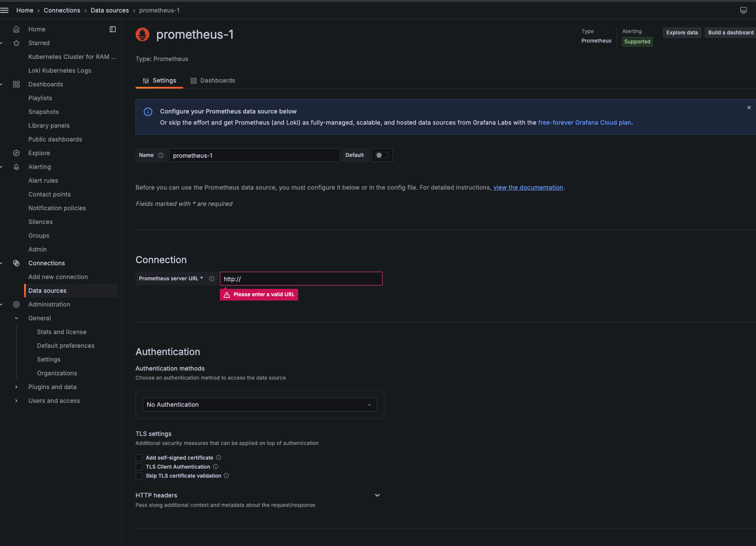Viewport: 756px width, 546px height.
Task: Open Loki Kubernetes Logs starred dashboard
Action: (x=60, y=71)
